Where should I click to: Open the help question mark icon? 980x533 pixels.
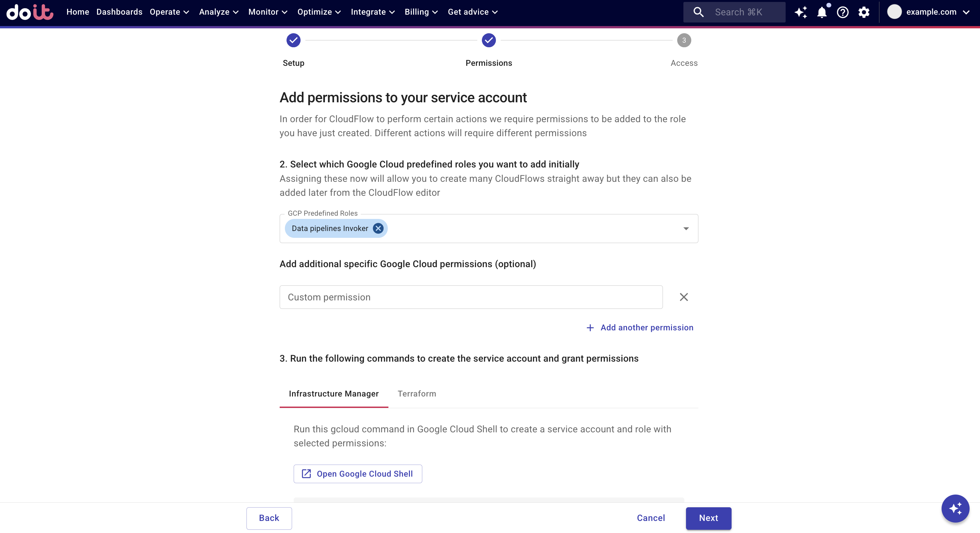[x=843, y=12]
